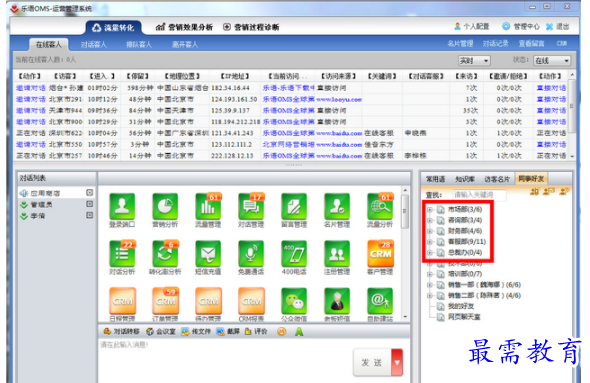This screenshot has width=590, height=383.
Task: Expand the 销售一部 (6/6) tree node
Action: tap(429, 285)
